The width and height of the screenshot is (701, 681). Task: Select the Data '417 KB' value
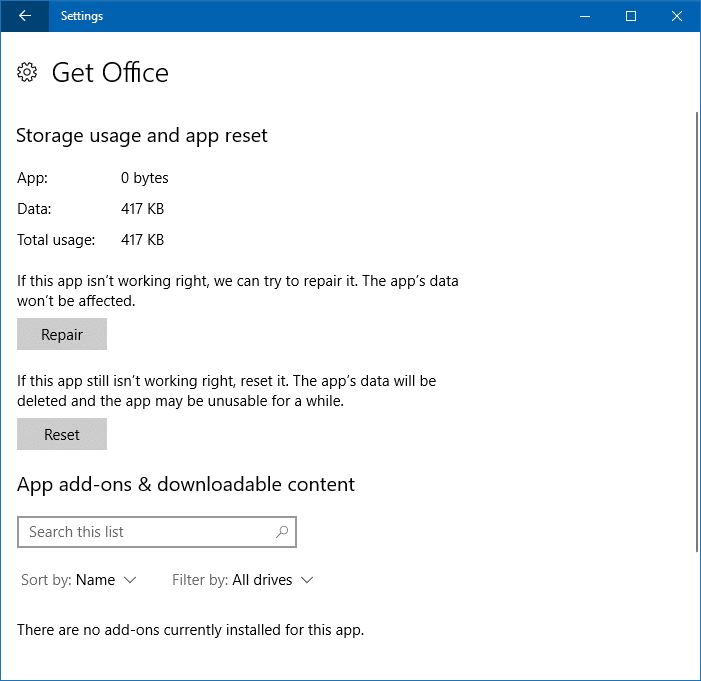[x=142, y=209]
